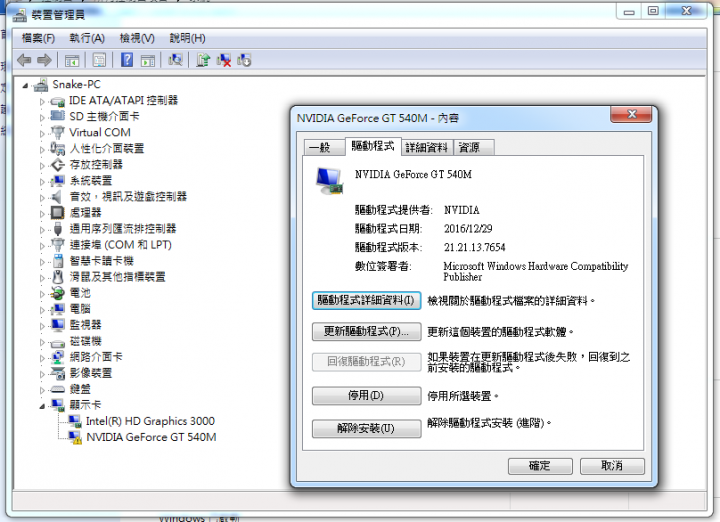Click the blue Help question-mark icon
Viewport: 720px width, 522px height.
click(x=127, y=60)
